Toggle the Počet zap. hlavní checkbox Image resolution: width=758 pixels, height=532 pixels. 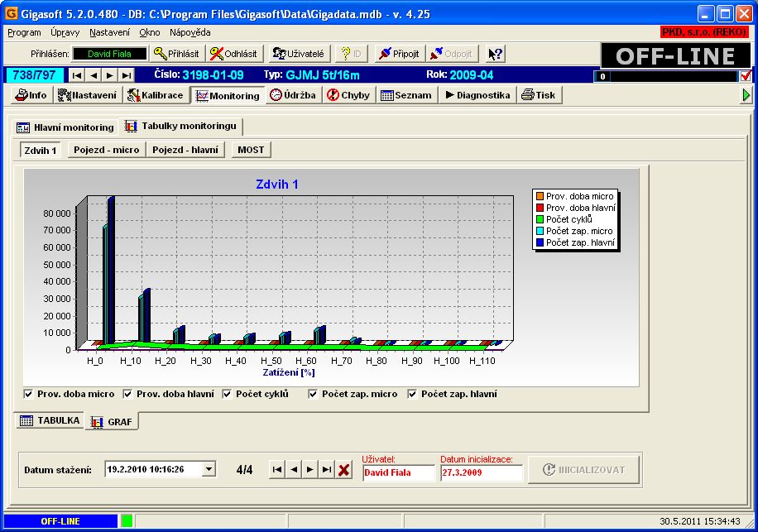click(x=412, y=395)
